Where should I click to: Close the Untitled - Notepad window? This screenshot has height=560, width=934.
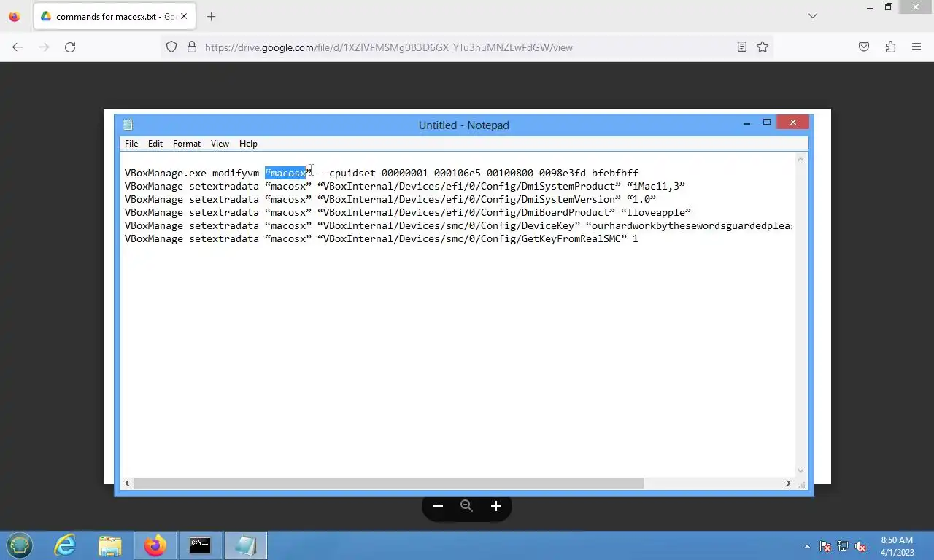point(793,122)
